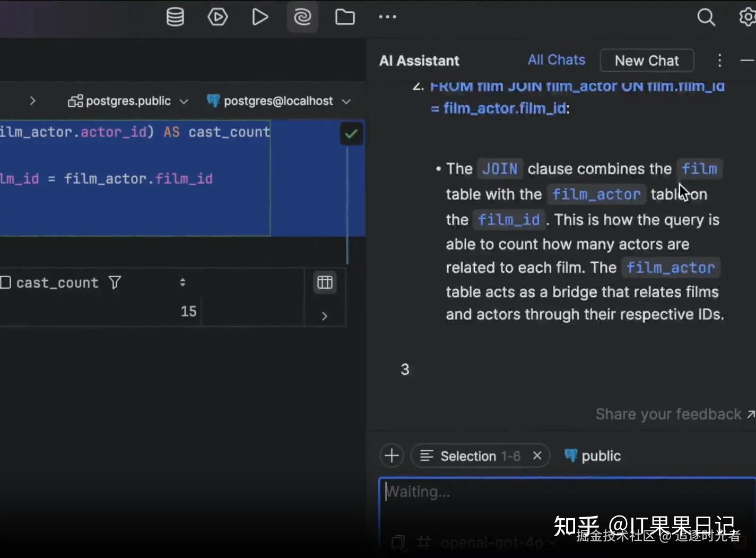Viewport: 756px width, 558px height.
Task: Hide the AI Assistant panel with the minimize dash
Action: click(747, 61)
